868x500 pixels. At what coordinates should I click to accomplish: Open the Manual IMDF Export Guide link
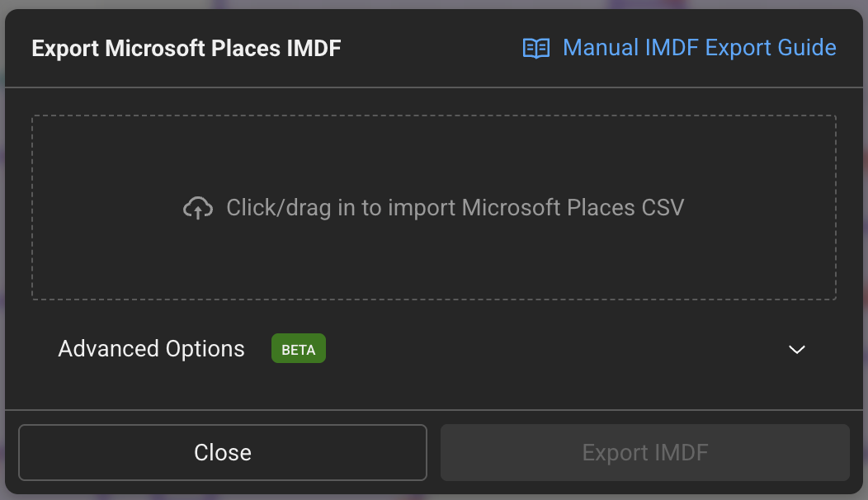pyautogui.click(x=699, y=48)
